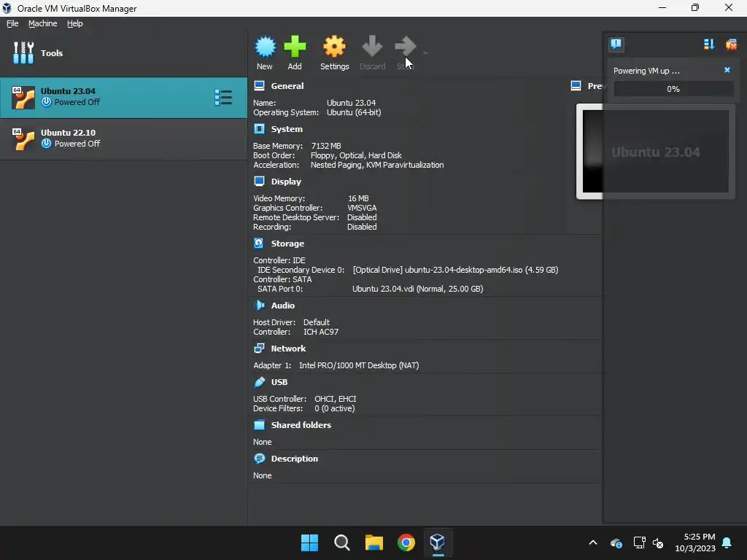Open the Shared folders heading link
Image resolution: width=747 pixels, height=560 pixels.
tap(301, 425)
